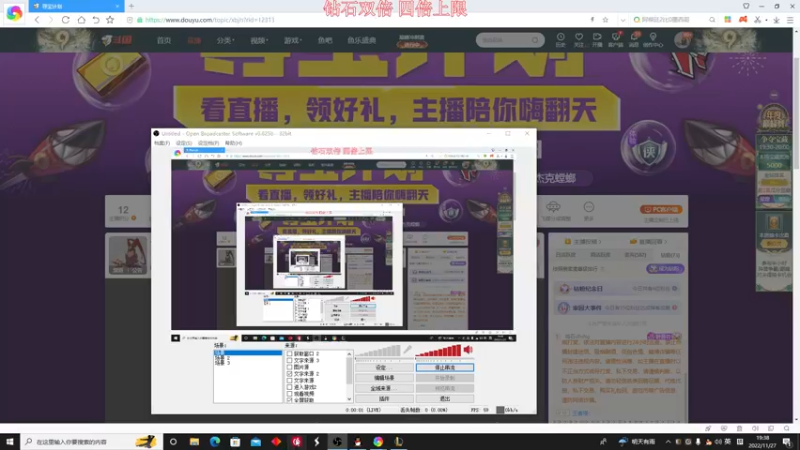This screenshot has width=800, height=450.
Task: Toggle the fifth '文字来源' source checkbox
Action: (x=289, y=380)
